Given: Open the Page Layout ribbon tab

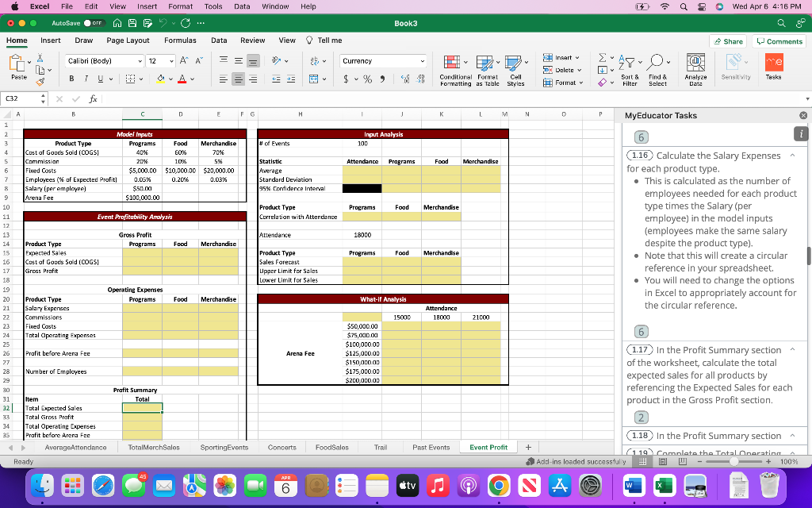Looking at the screenshot, I should (x=128, y=40).
